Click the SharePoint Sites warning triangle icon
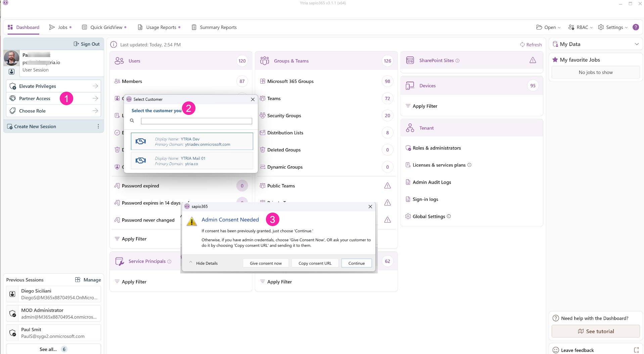 pos(533,60)
